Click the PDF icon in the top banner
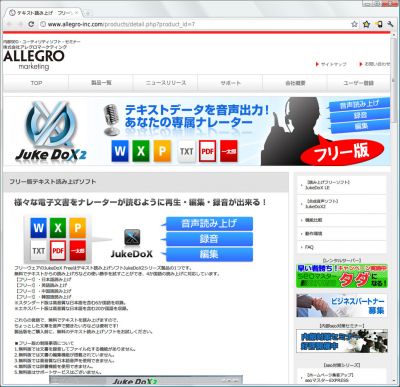 coord(207,151)
